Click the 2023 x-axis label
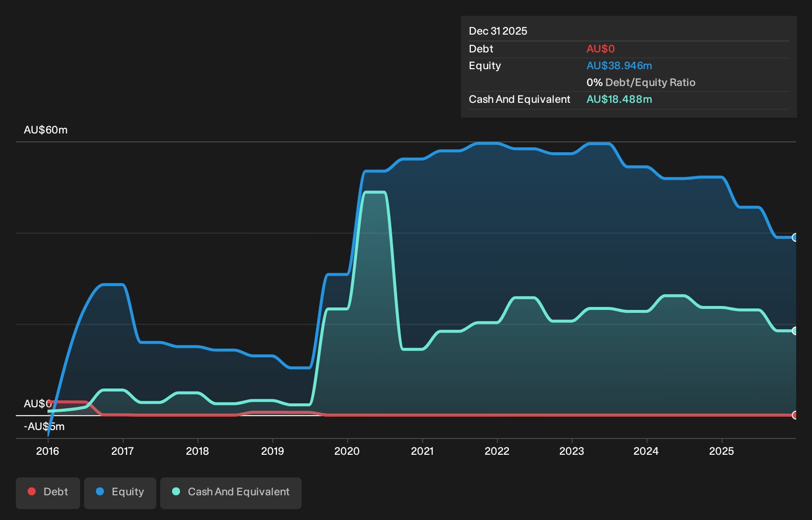Viewport: 812px width, 520px height. 572,451
